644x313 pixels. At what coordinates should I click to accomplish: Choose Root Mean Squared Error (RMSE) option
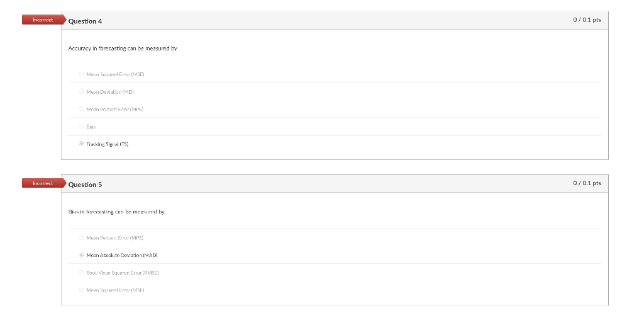(81, 273)
